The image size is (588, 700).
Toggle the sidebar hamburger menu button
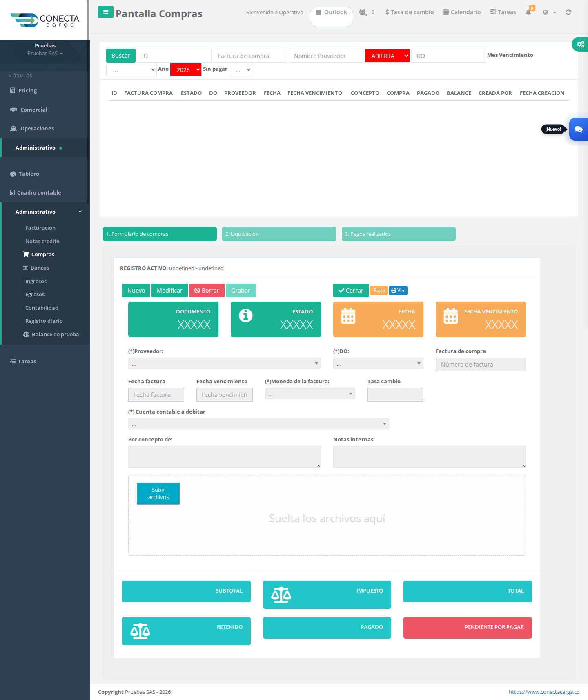106,12
